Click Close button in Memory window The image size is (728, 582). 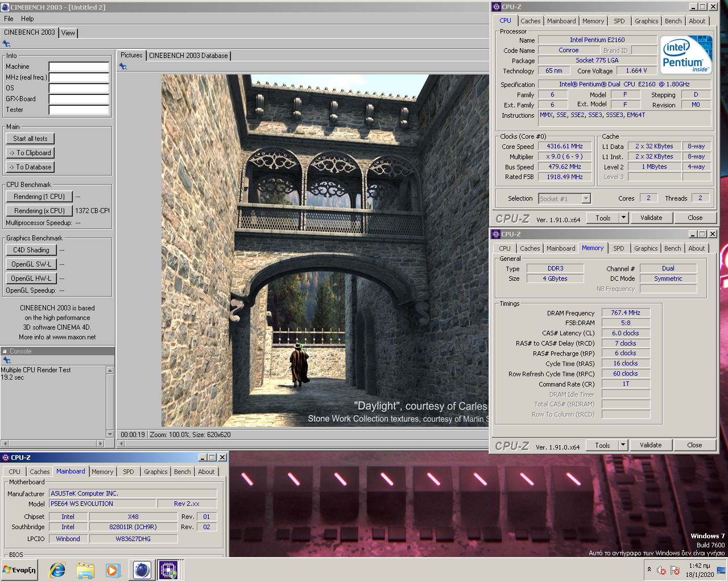coord(694,445)
